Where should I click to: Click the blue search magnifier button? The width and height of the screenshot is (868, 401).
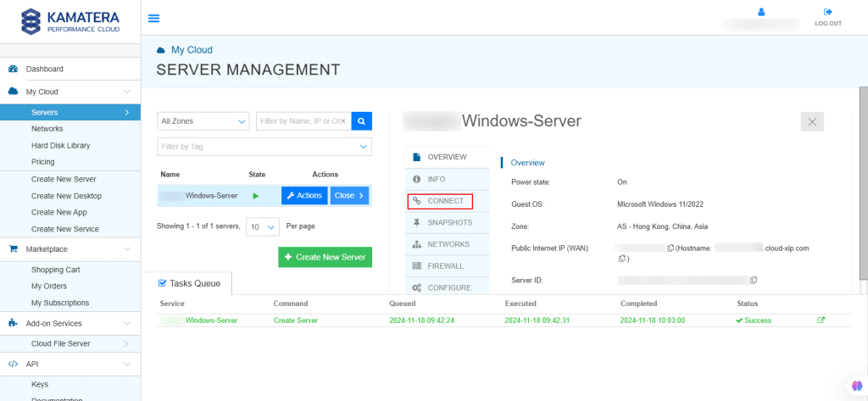tap(362, 121)
